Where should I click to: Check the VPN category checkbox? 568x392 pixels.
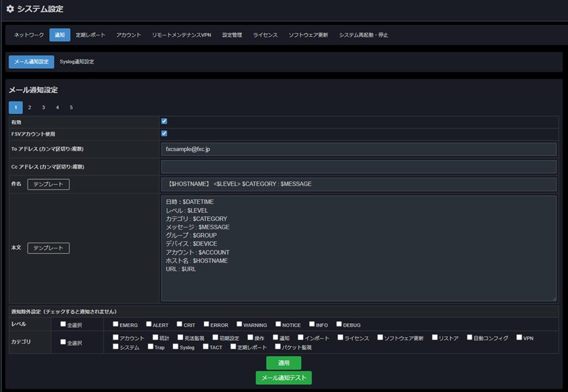(519, 338)
